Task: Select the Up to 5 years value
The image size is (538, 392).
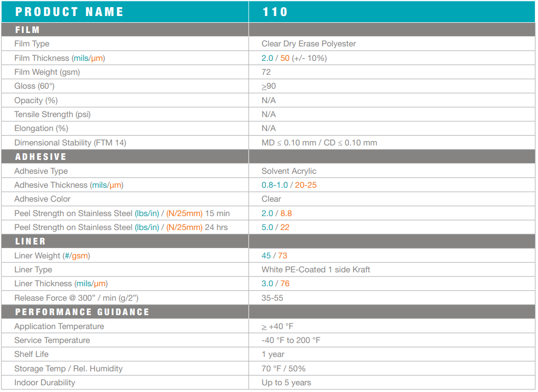Action: tap(287, 383)
